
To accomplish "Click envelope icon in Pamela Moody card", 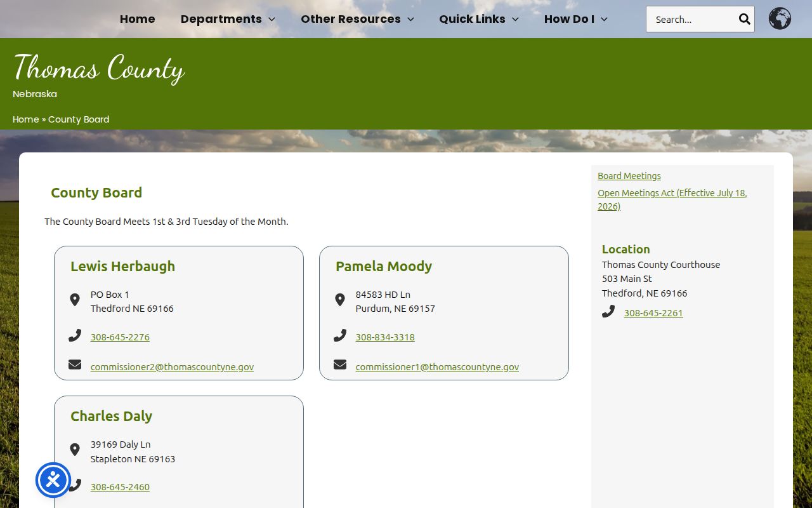I will click(x=340, y=364).
